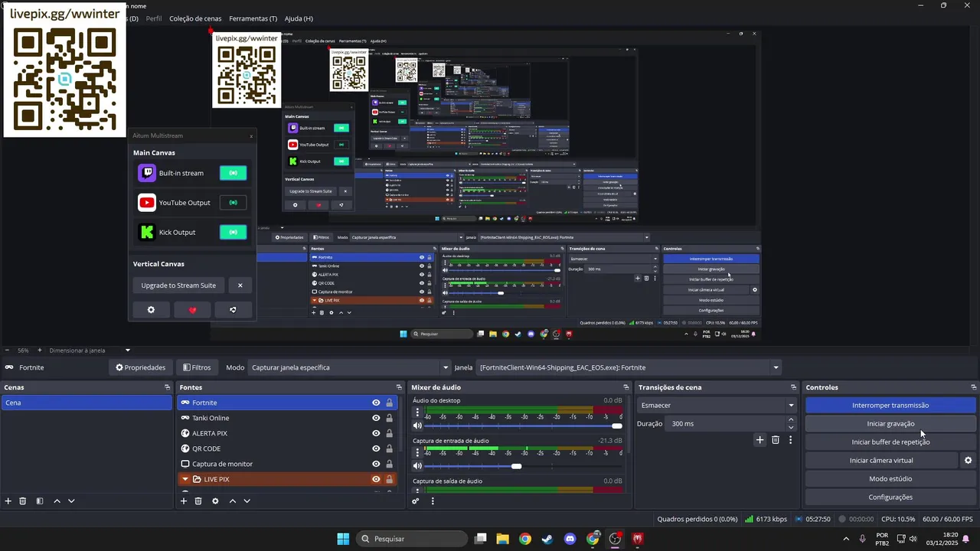Screen dimensions: 980x551
Task: Toggle visibility of Tanki Online source
Action: coord(376,418)
